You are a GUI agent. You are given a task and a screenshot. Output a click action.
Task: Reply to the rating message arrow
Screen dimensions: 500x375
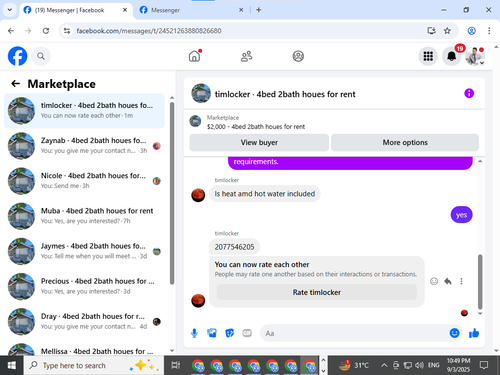click(x=448, y=281)
